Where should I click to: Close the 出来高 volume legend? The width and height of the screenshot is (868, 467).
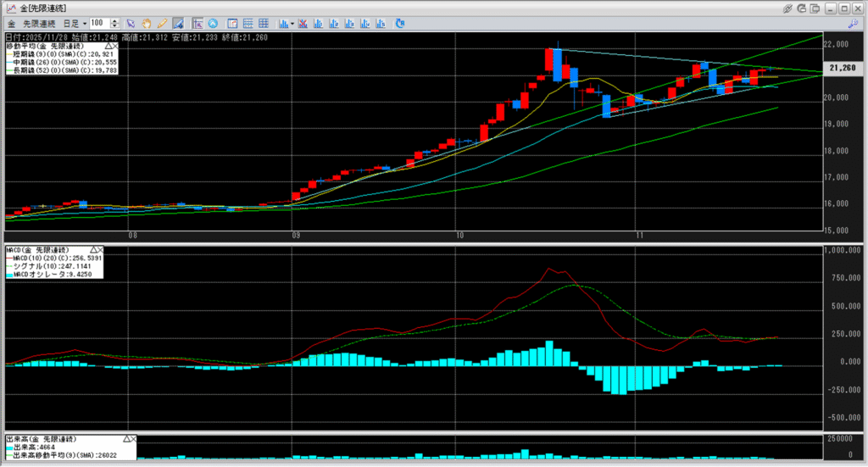click(132, 440)
